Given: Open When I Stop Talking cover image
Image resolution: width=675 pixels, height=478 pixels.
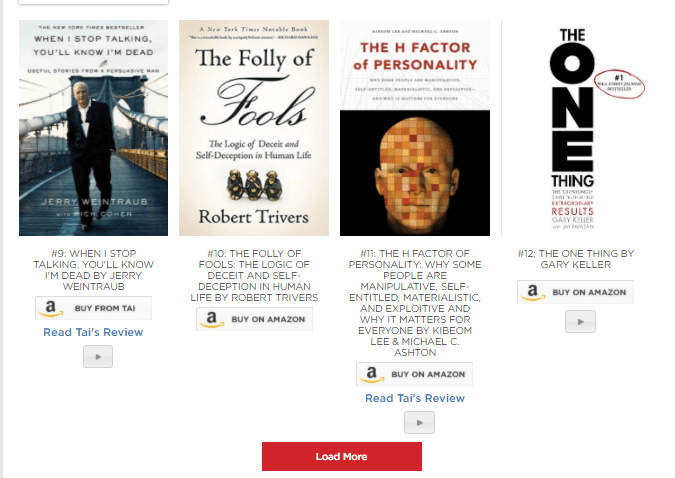Looking at the screenshot, I should pos(93,128).
